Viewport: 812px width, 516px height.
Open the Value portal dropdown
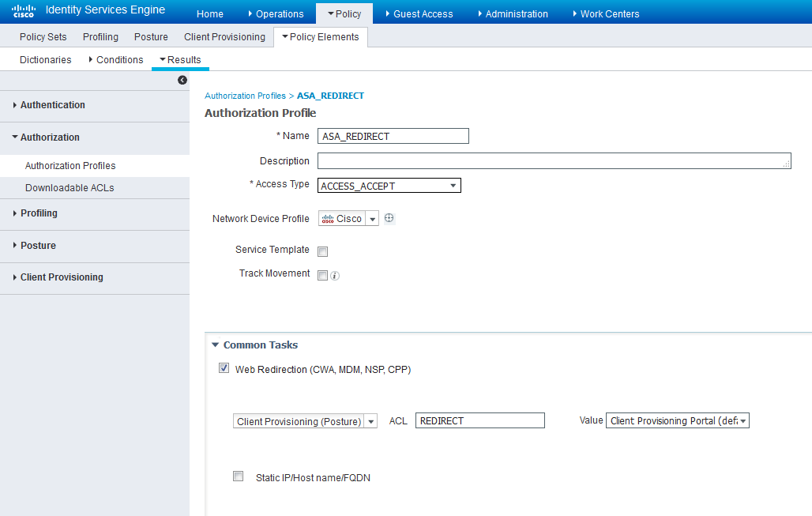[x=678, y=420]
